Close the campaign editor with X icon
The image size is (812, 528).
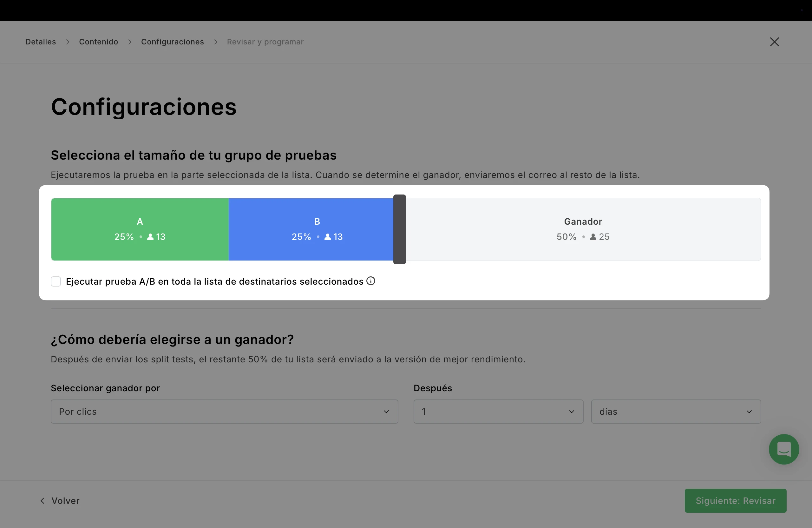tap(774, 42)
